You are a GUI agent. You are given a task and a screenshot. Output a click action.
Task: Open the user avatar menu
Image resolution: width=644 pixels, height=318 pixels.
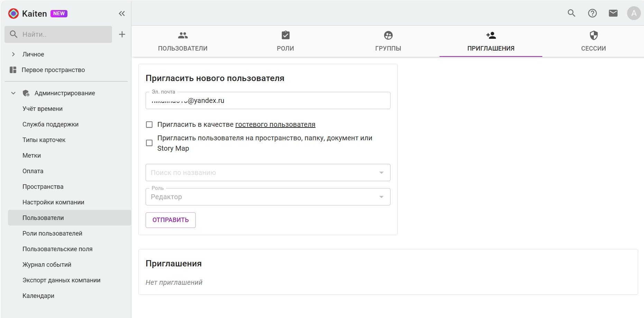634,13
